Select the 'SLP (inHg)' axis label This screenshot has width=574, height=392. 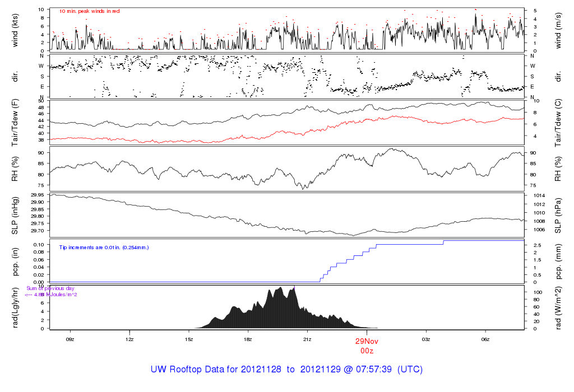pos(15,215)
